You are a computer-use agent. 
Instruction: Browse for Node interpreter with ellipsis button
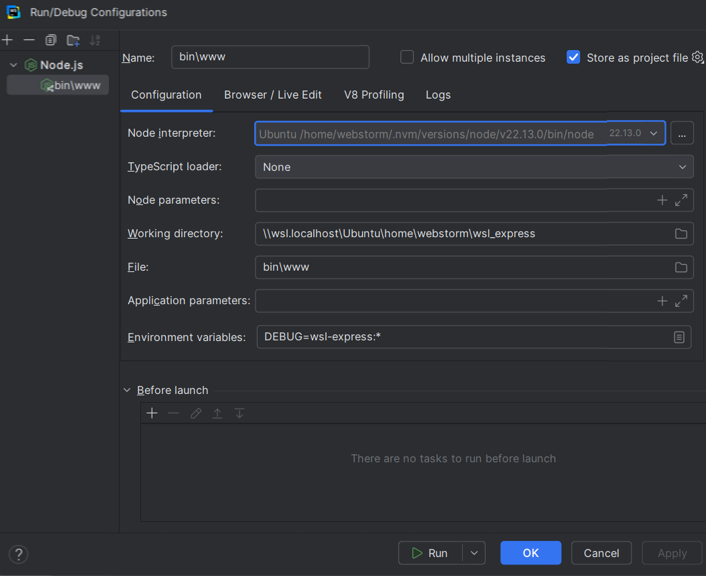(x=682, y=134)
